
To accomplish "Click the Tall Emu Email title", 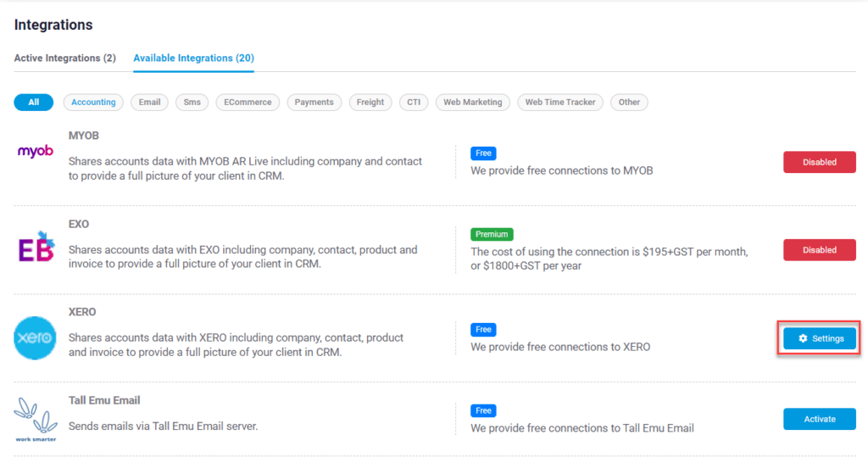I will (104, 400).
